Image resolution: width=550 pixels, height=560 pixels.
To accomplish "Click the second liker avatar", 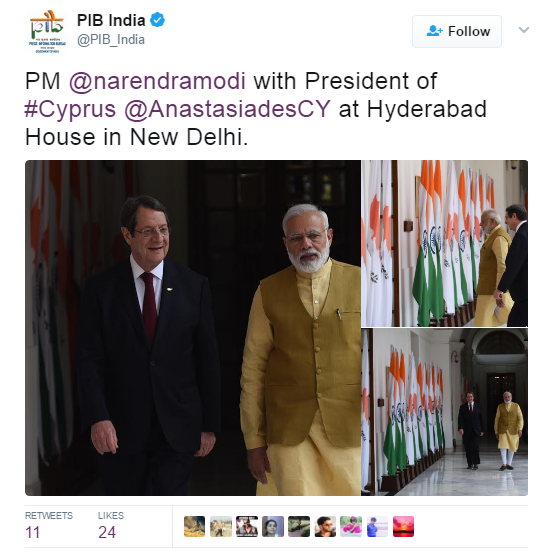I will coord(220,526).
